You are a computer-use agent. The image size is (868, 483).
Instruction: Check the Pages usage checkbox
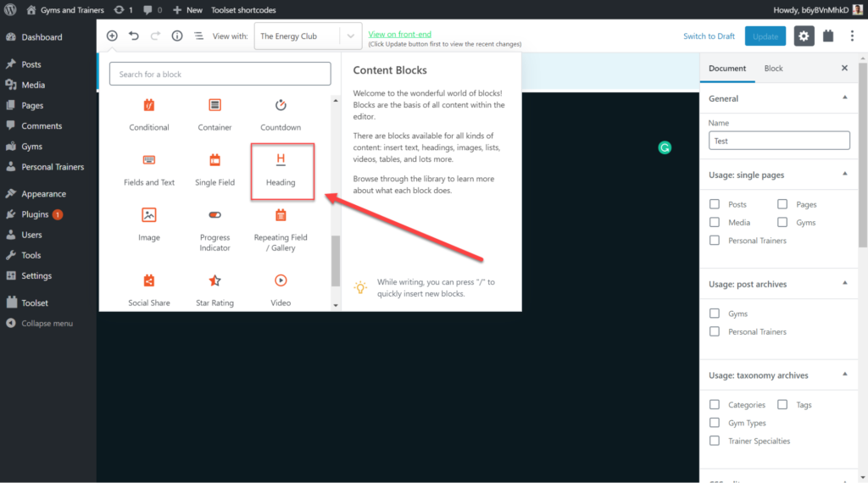pyautogui.click(x=782, y=204)
